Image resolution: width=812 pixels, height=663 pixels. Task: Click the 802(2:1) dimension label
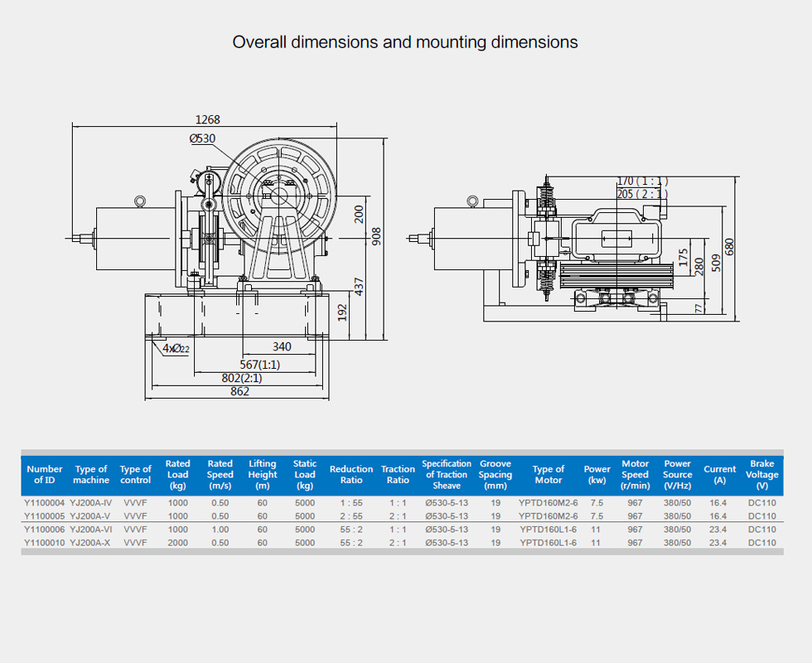[x=242, y=378]
